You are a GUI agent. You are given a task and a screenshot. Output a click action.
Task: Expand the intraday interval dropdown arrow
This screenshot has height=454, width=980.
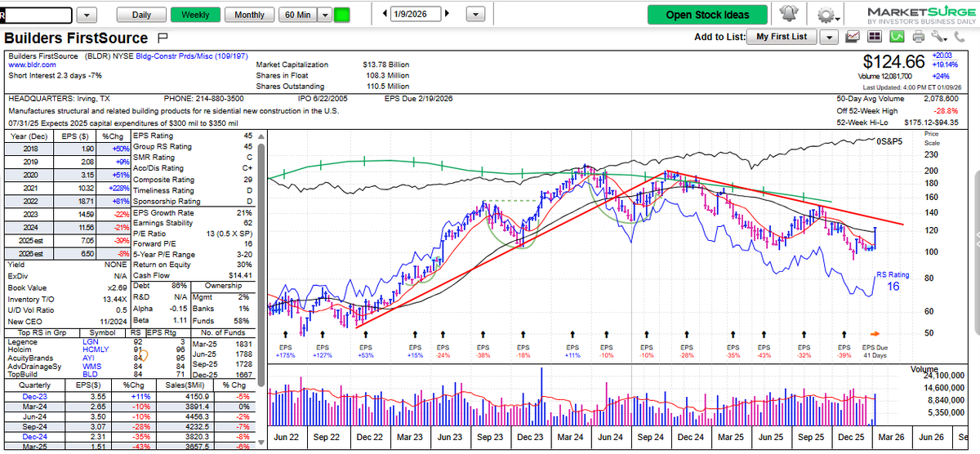click(325, 15)
